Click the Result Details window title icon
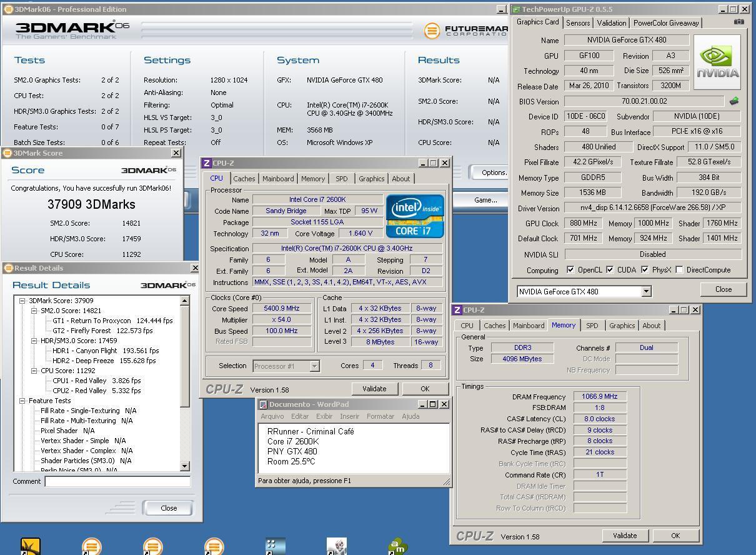The image size is (756, 555). click(8, 268)
